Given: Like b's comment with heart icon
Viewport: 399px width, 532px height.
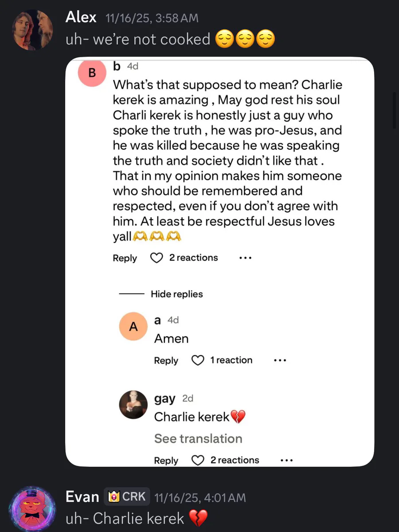Looking at the screenshot, I should 156,258.
